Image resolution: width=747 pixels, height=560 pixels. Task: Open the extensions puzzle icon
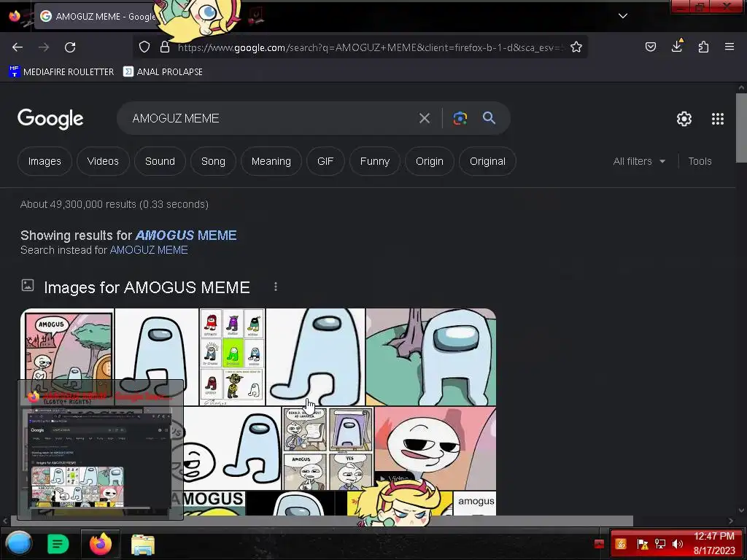point(703,47)
